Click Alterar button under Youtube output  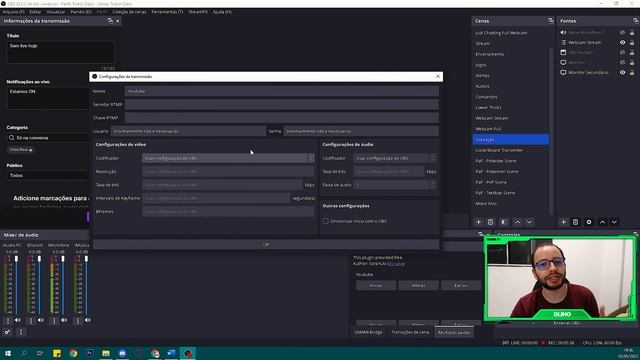point(418,285)
